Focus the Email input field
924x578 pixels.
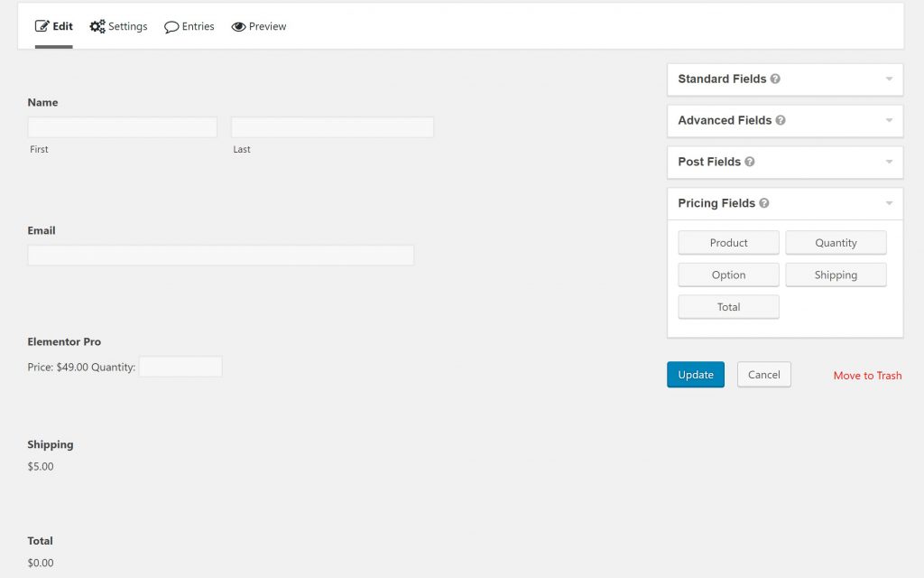pyautogui.click(x=220, y=256)
